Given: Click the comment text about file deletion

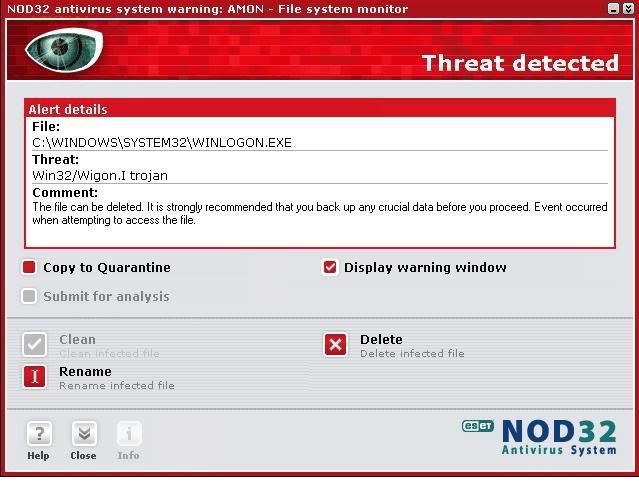Looking at the screenshot, I should coord(319,213).
